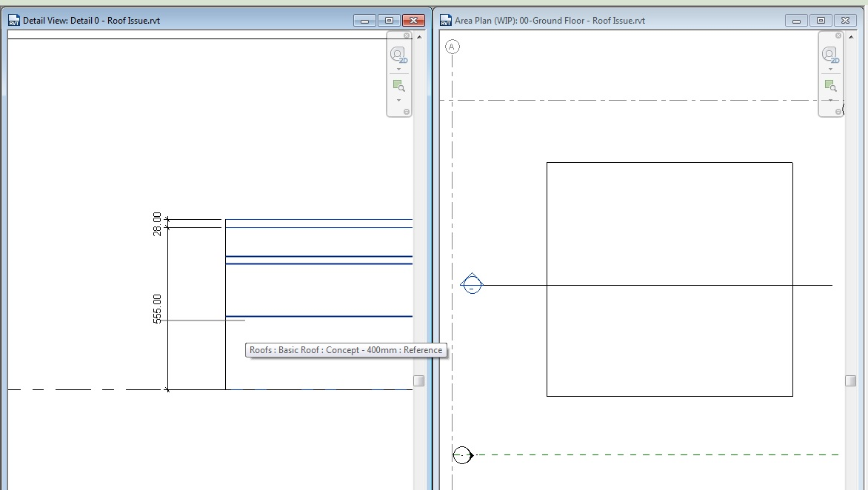
Task: Open the 2D SteeringWheel in Area Plan window
Action: [829, 56]
